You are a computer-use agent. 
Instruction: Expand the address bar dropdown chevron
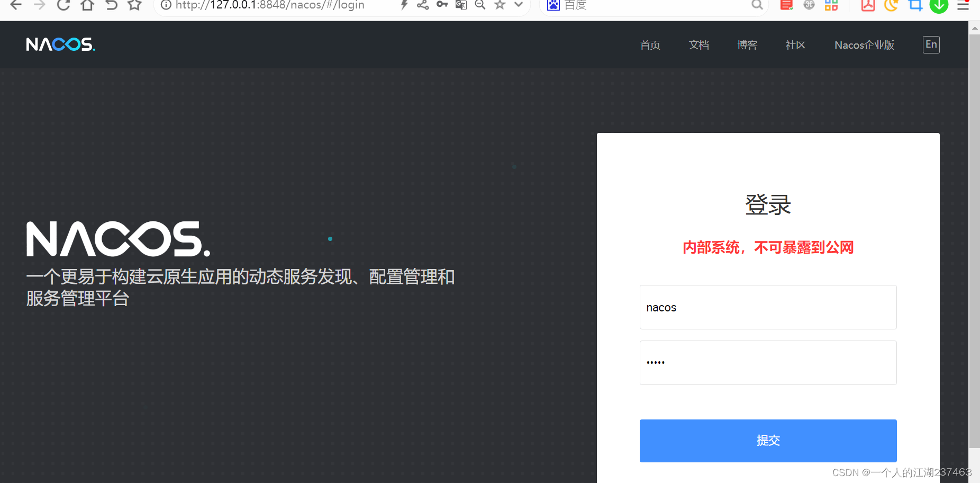click(519, 5)
